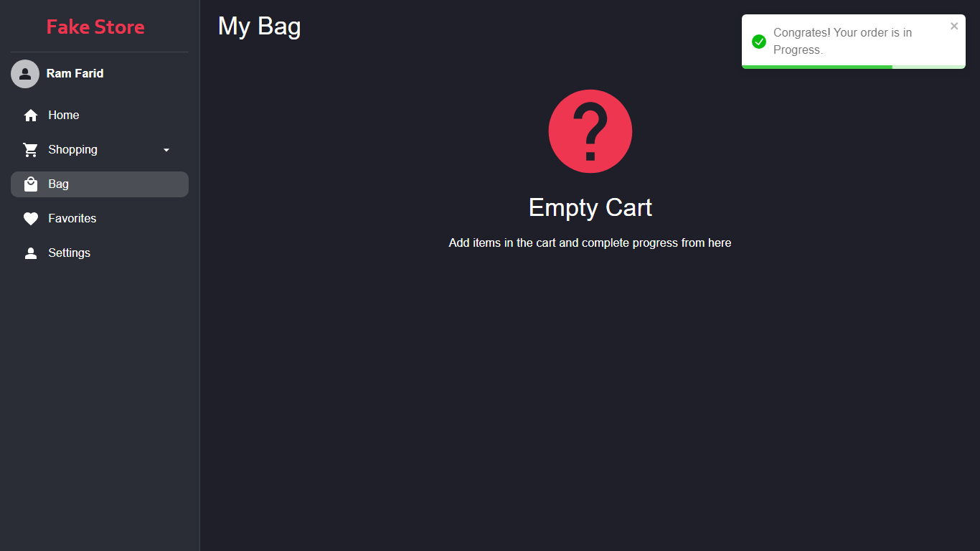Click the bag icon in sidebar
Viewport: 980px width, 551px height.
[31, 184]
